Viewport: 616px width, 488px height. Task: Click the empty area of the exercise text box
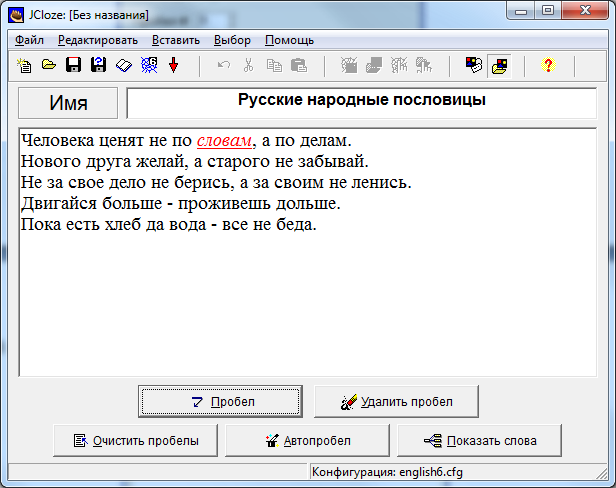point(308,306)
